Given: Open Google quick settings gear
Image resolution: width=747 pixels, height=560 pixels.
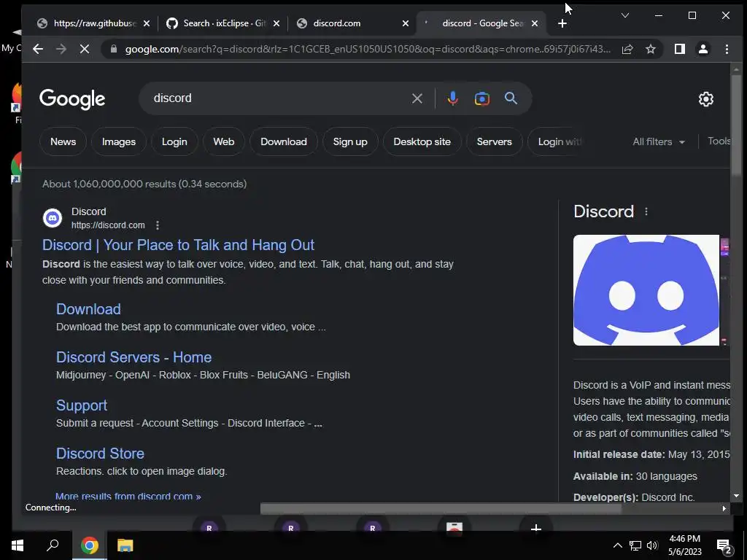Looking at the screenshot, I should coord(705,99).
